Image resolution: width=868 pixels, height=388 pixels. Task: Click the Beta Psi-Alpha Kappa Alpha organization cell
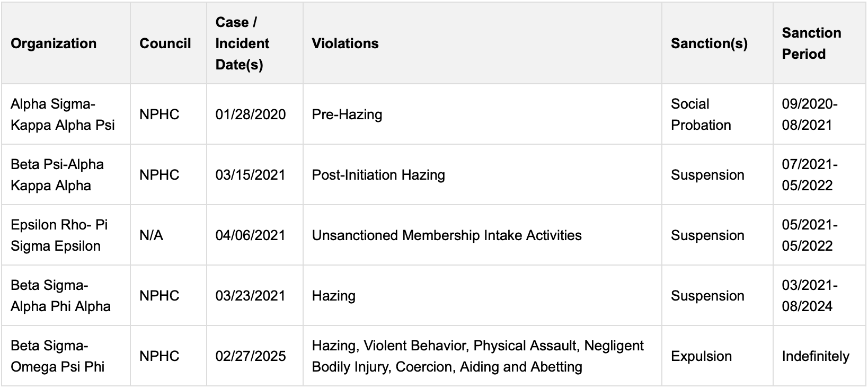[x=57, y=175]
